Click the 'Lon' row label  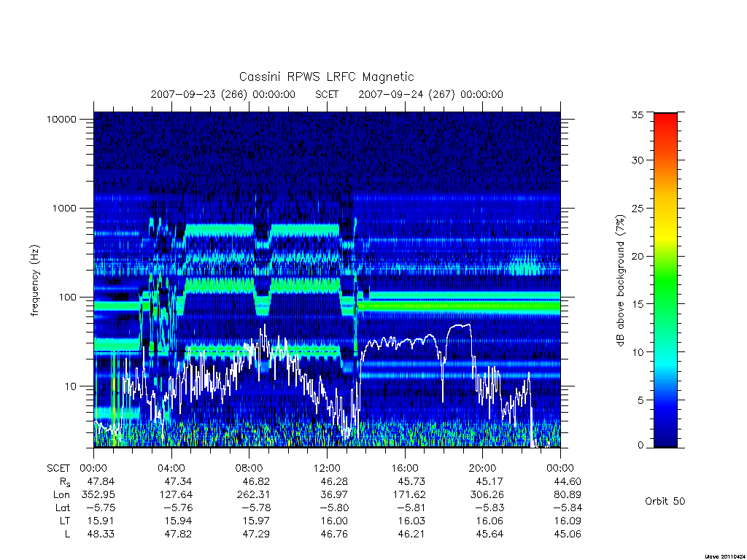point(61,495)
